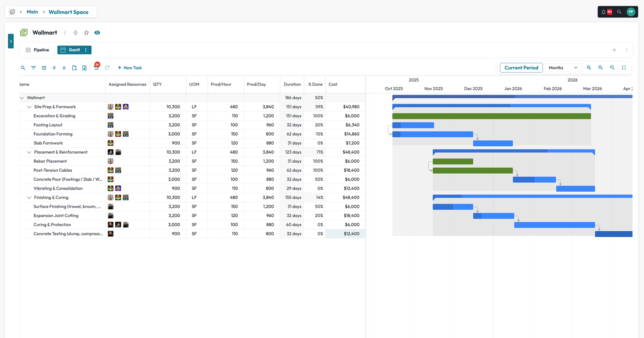Click the lightning bolt icon next to Wallmart
Screen dimensions: 644x338
point(75,33)
